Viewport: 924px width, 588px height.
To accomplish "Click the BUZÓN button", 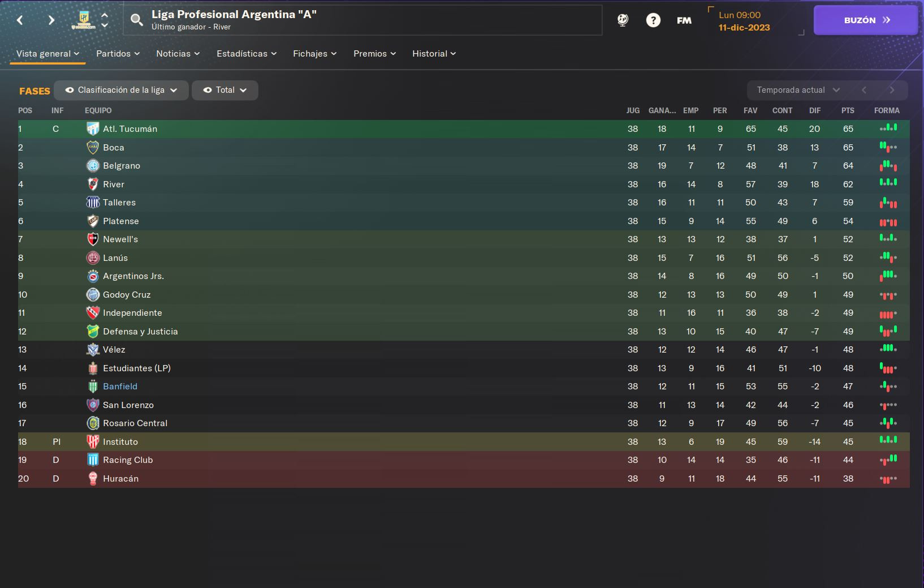I will pos(866,20).
